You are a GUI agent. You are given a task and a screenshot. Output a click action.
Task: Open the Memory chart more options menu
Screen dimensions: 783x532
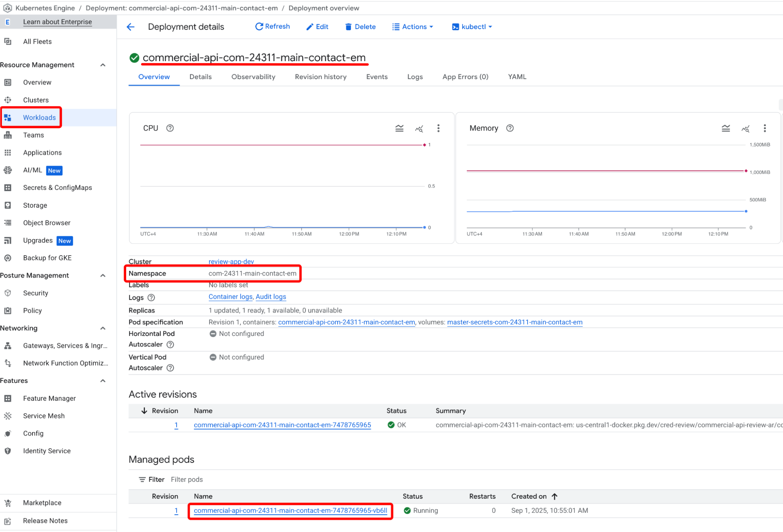(765, 128)
